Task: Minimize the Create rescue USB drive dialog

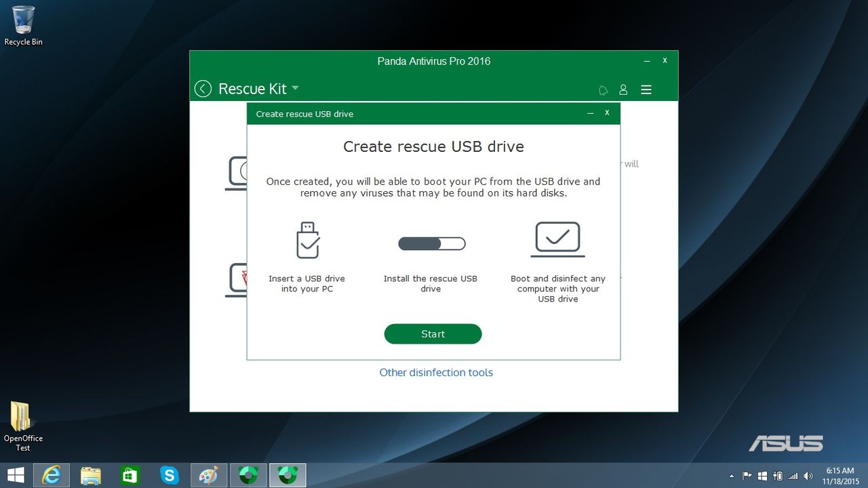Action: 591,113
